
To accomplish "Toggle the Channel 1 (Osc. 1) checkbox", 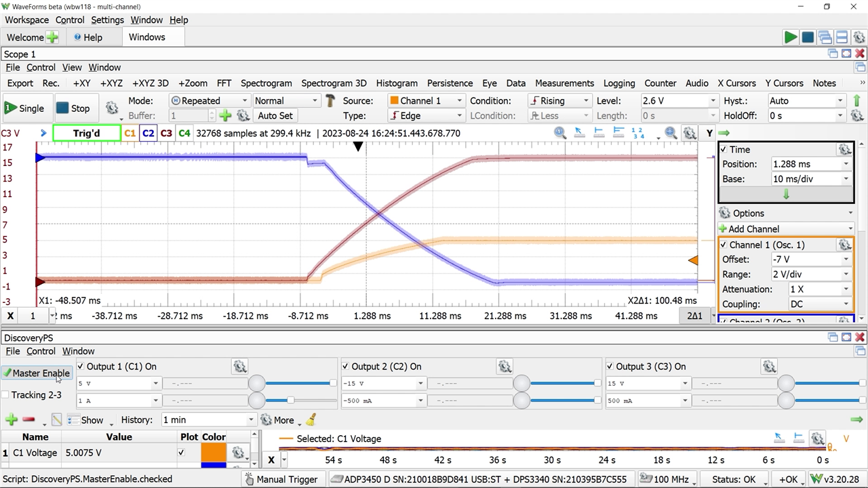I will [x=724, y=245].
